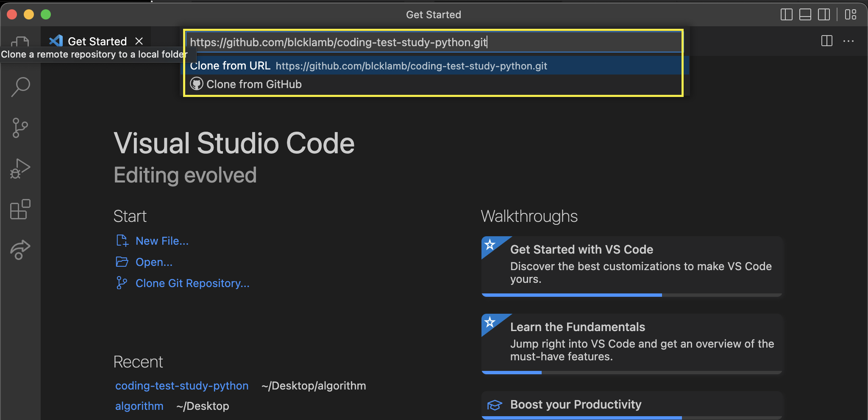Open the editor More Actions ellipsis
Viewport: 868px width, 420px height.
849,41
